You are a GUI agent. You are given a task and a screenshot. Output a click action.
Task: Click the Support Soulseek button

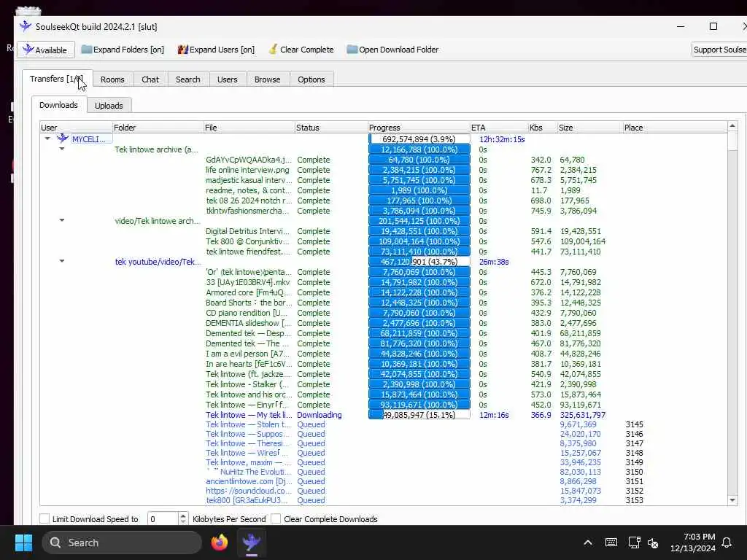click(x=719, y=50)
